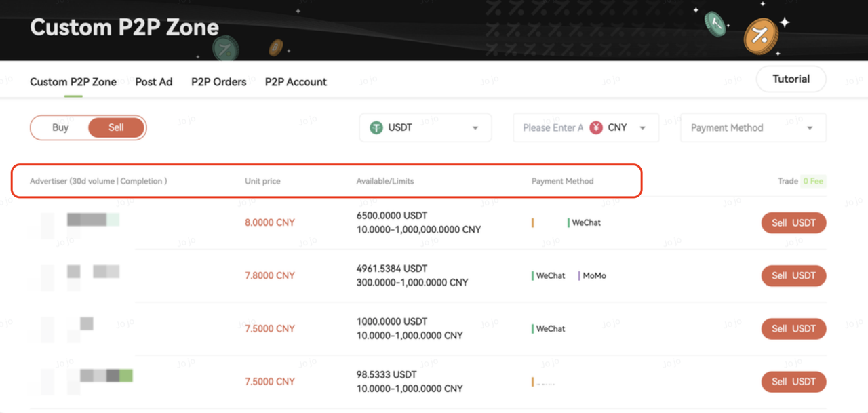The width and height of the screenshot is (868, 413).
Task: Click the green Tether USDT coin icon
Action: [x=376, y=127]
